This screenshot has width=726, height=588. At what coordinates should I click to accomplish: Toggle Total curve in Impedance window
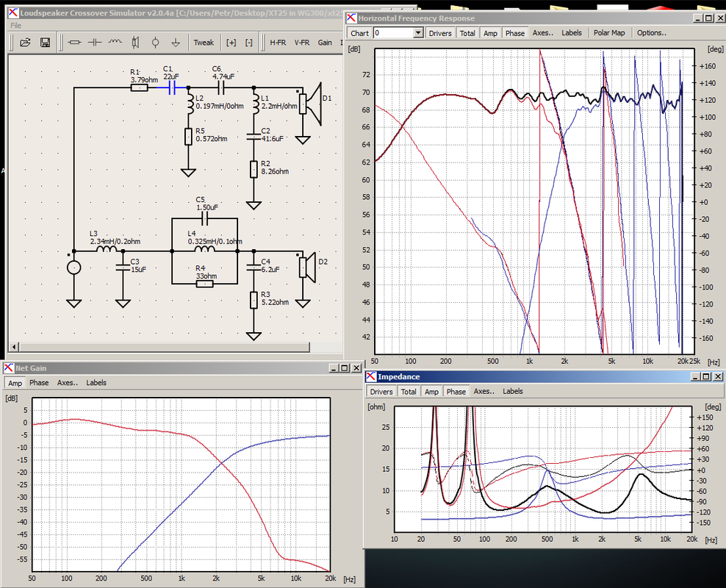click(x=409, y=392)
